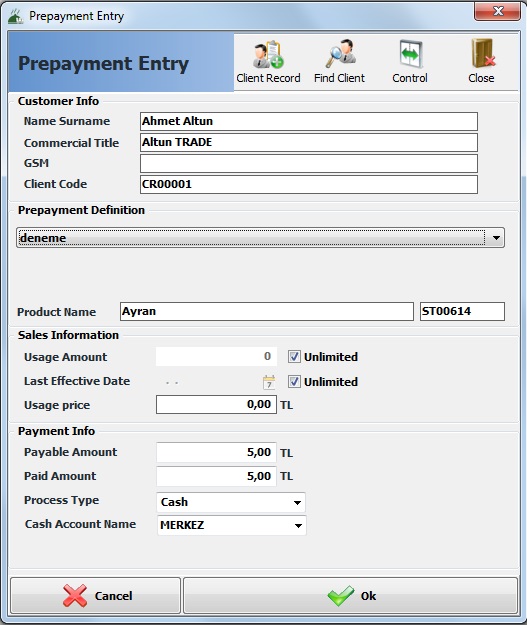527x625 pixels.
Task: Open the Client Record icon
Action: [268, 54]
